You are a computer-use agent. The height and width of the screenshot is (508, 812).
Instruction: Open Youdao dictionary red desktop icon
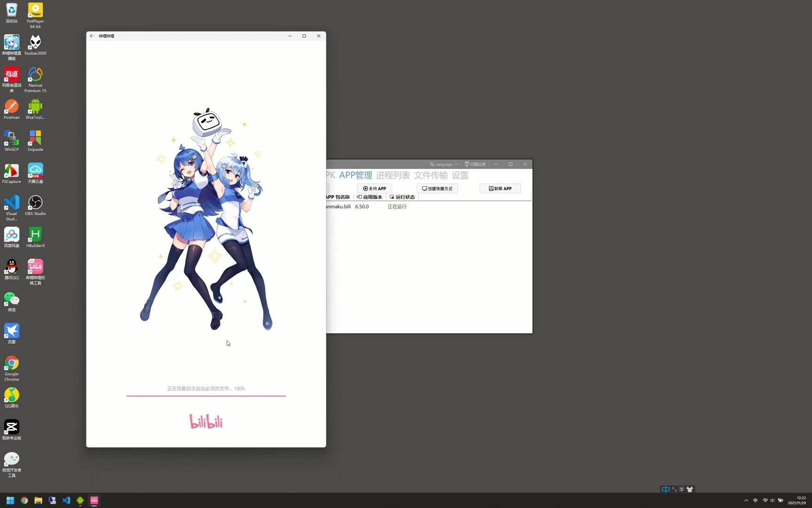(12, 79)
